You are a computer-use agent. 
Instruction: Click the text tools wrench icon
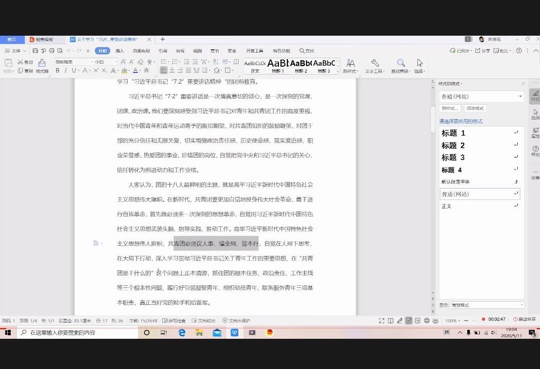375,65
